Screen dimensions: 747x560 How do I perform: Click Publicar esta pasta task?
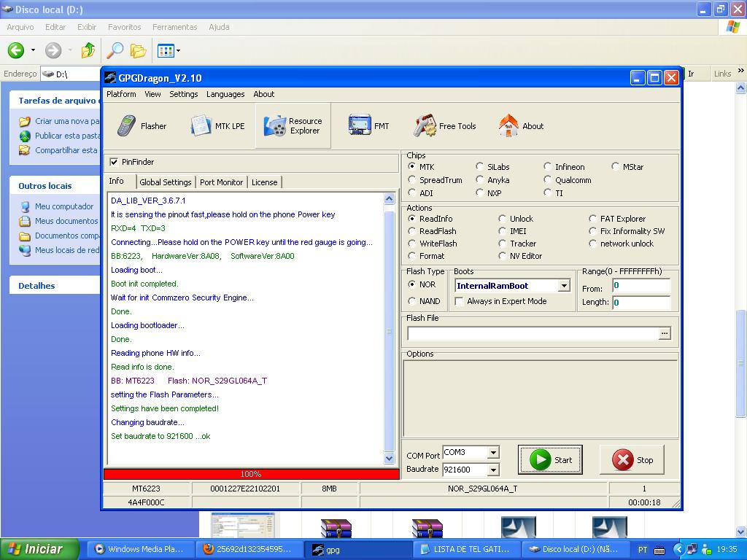(x=66, y=136)
